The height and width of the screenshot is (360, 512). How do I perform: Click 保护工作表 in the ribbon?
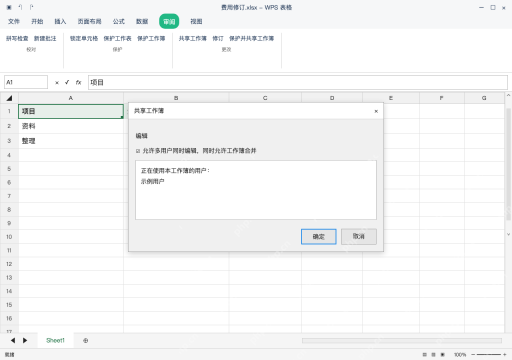tap(117, 38)
